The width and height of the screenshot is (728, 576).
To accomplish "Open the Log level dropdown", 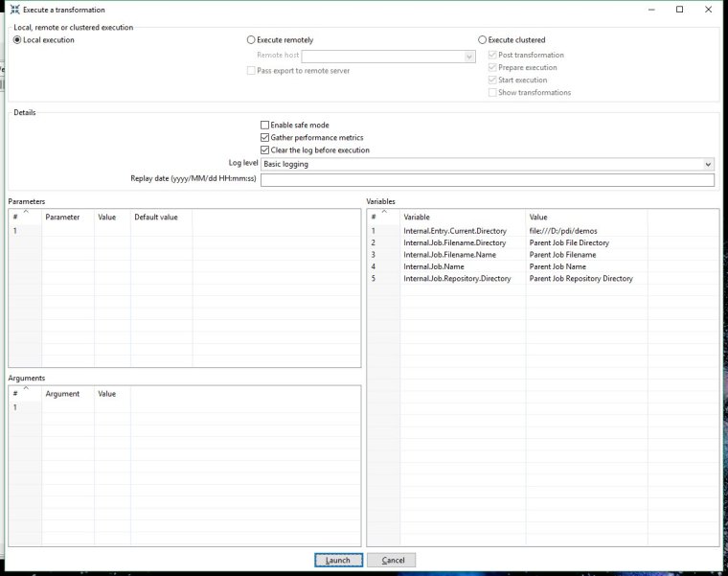I will click(707, 164).
